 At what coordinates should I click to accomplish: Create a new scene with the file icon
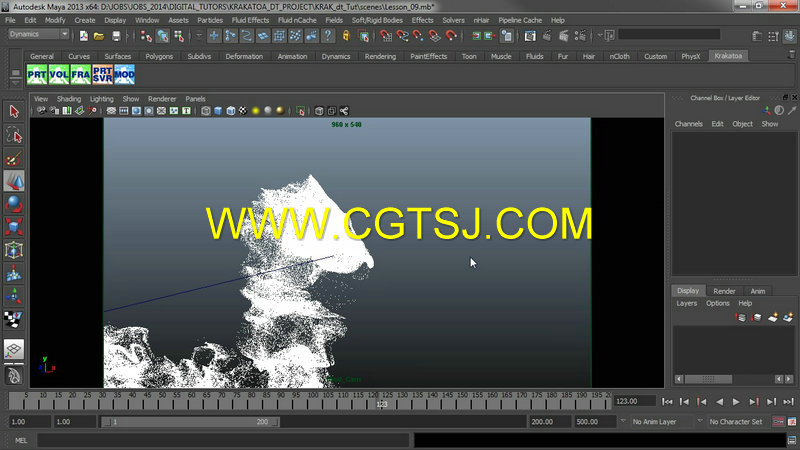(83, 36)
